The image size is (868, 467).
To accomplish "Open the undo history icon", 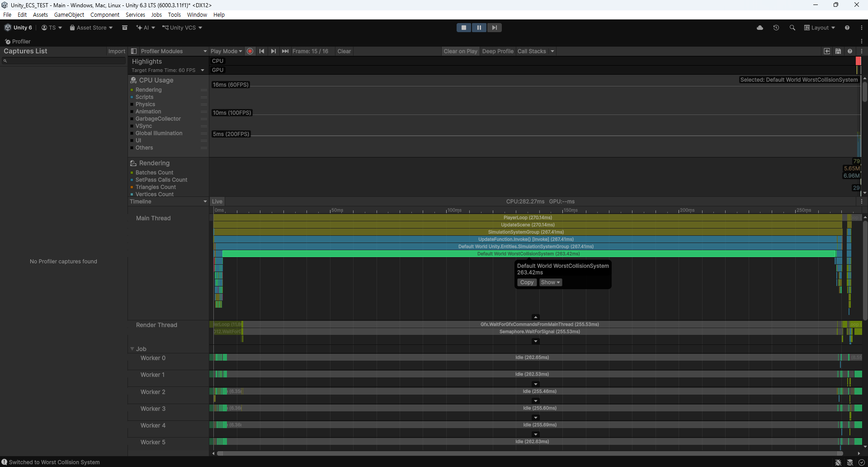I will click(x=776, y=28).
